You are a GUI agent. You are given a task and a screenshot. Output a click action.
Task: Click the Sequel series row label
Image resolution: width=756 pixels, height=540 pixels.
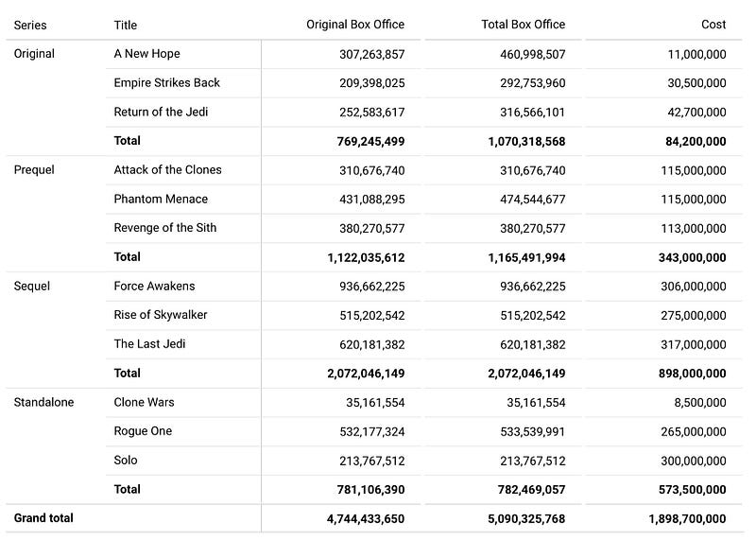click(32, 286)
